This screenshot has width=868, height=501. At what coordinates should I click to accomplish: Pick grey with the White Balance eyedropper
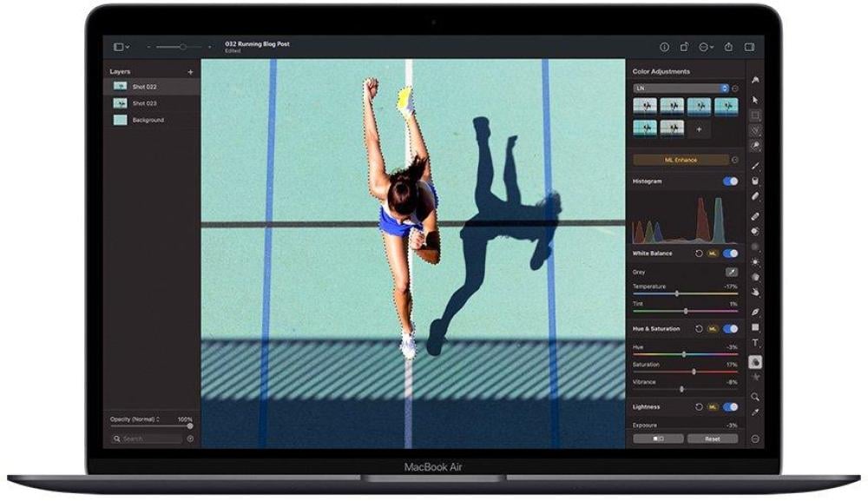point(731,272)
